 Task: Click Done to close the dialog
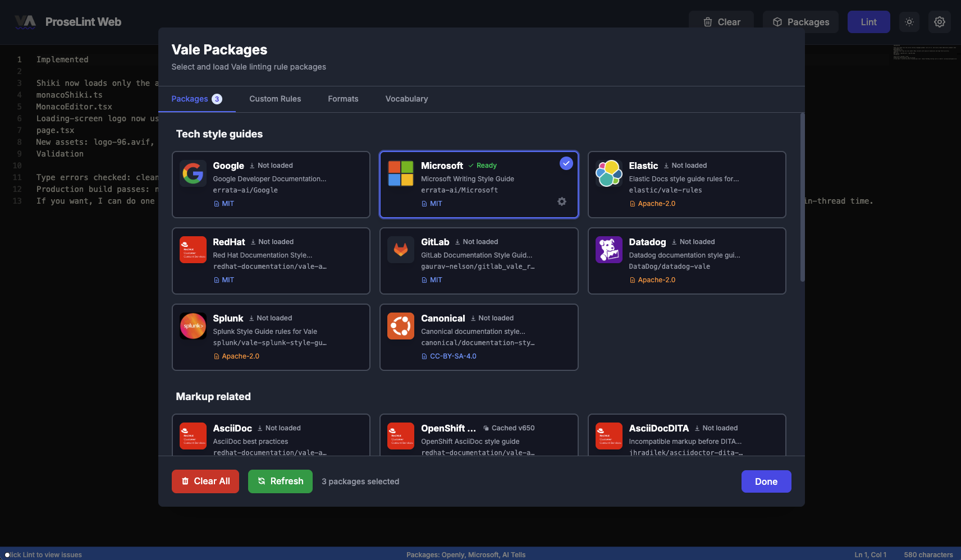pos(766,481)
